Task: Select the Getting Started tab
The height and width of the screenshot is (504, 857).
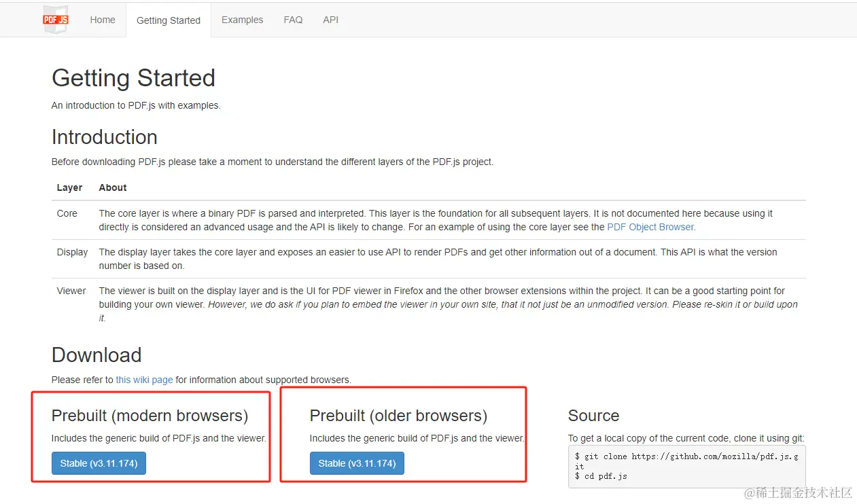Action: click(169, 20)
